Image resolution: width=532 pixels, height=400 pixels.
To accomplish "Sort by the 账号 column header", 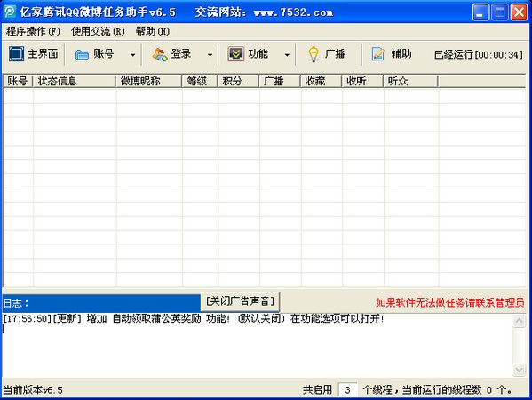I will 18,81.
